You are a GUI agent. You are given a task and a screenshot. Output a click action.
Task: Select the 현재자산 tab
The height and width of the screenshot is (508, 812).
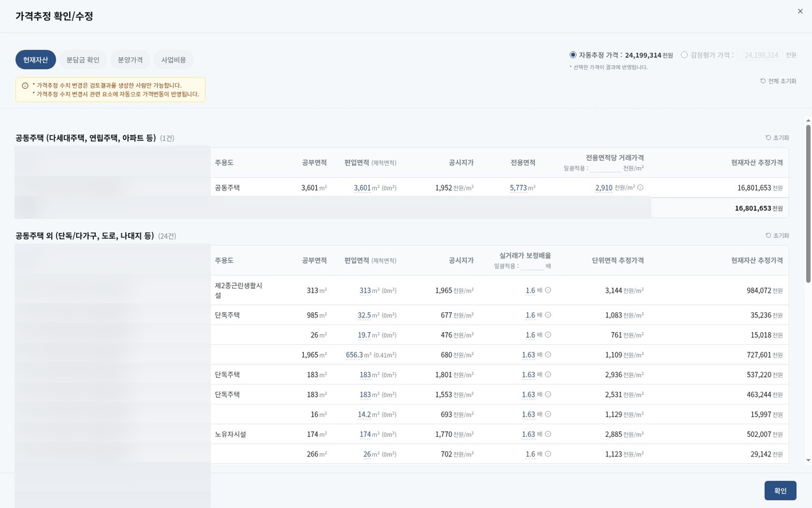coord(36,60)
